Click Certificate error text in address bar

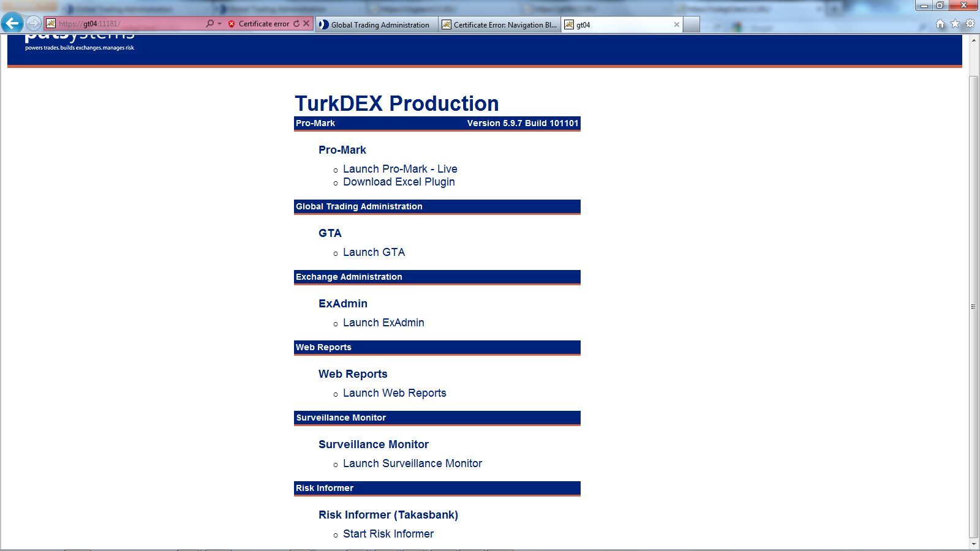point(264,24)
